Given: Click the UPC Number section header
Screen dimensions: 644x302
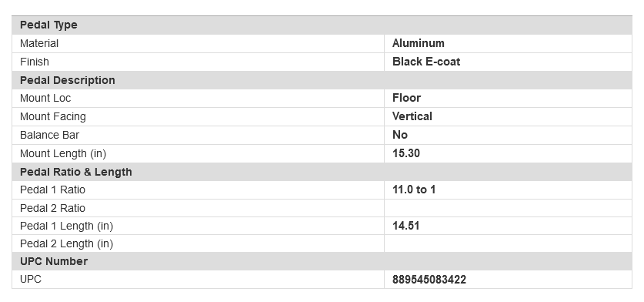Looking at the screenshot, I should click(53, 261).
